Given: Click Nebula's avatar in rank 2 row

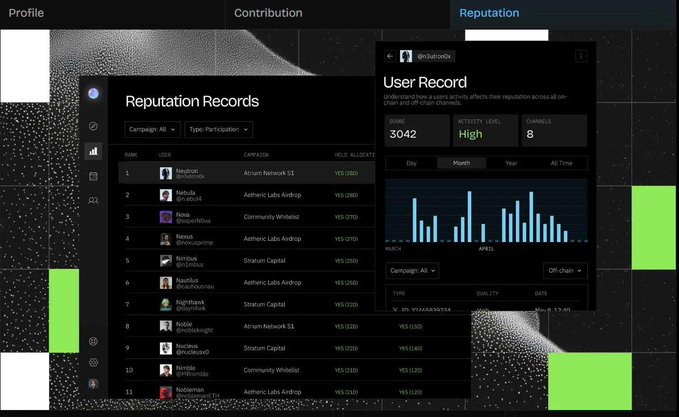Looking at the screenshot, I should 165,195.
